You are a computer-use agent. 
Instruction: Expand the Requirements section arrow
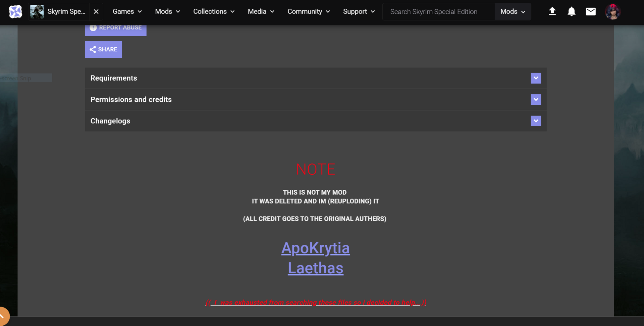(536, 78)
